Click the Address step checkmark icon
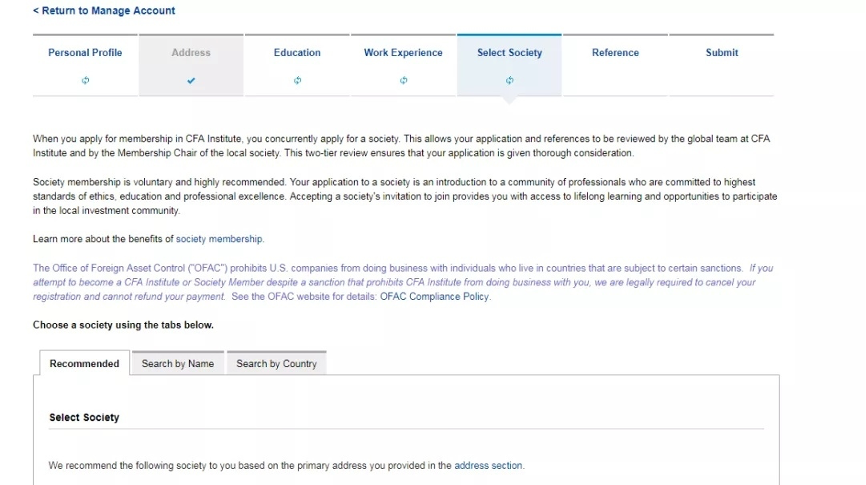The height and width of the screenshot is (485, 866). [191, 81]
